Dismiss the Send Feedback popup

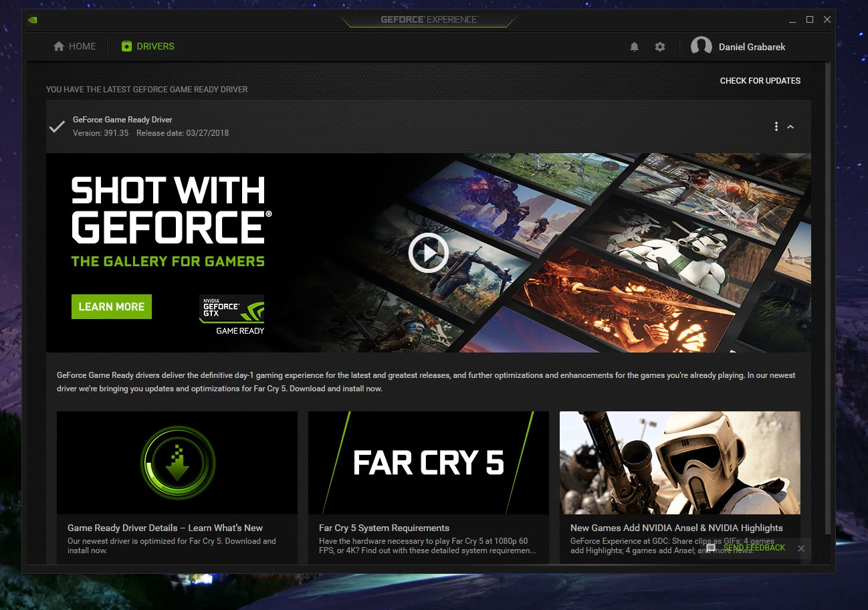click(801, 548)
